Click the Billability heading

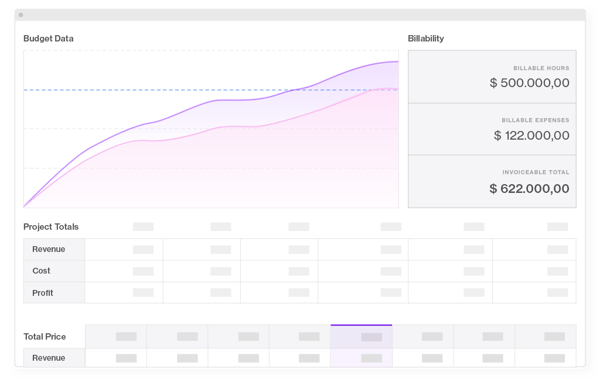tap(426, 38)
